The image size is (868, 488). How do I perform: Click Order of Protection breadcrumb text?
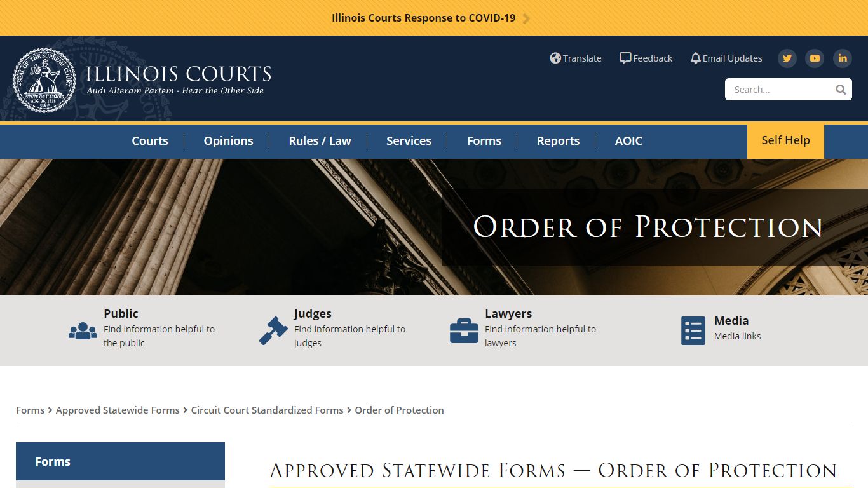pyautogui.click(x=399, y=410)
